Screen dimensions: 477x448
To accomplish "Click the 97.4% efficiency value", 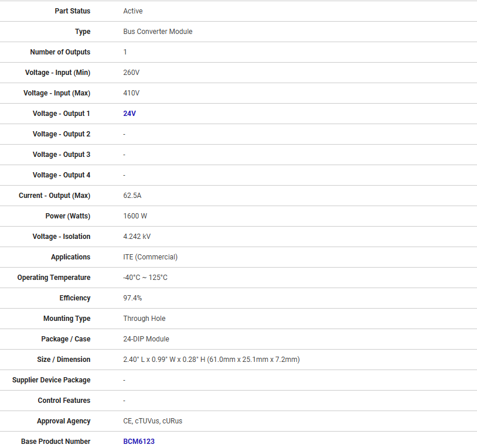I will (132, 298).
